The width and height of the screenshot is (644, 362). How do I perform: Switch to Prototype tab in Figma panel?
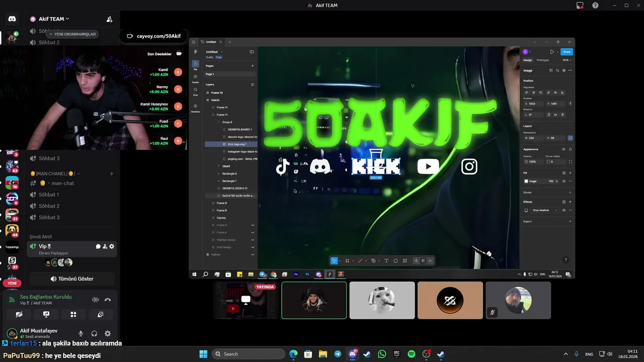(x=543, y=60)
